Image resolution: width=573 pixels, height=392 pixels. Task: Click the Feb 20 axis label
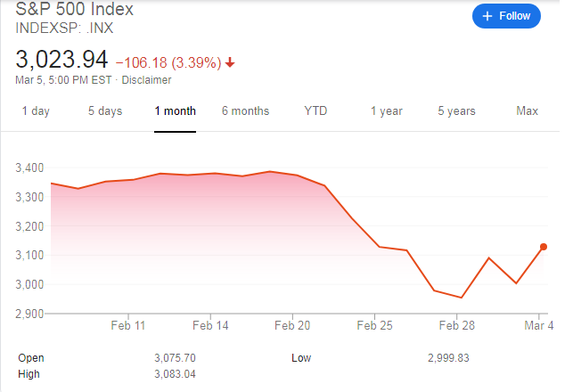[292, 326]
